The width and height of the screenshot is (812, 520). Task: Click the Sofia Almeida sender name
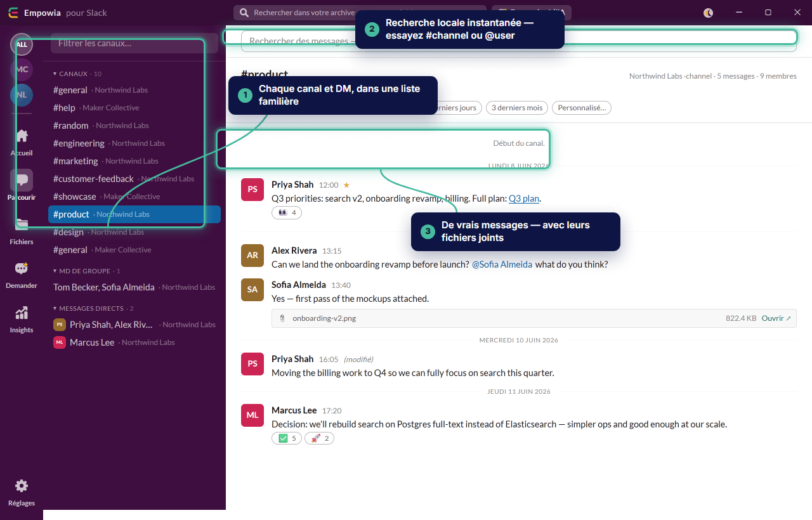(299, 285)
